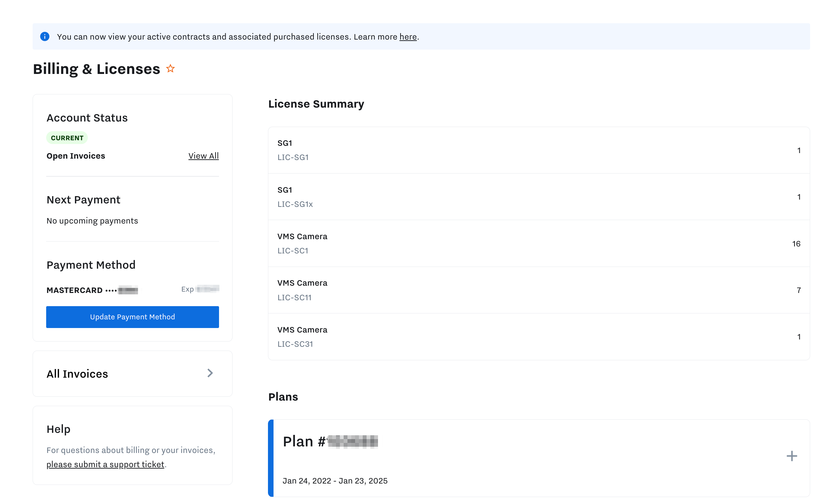Click the count 16 for LIC-SC1

click(x=796, y=244)
